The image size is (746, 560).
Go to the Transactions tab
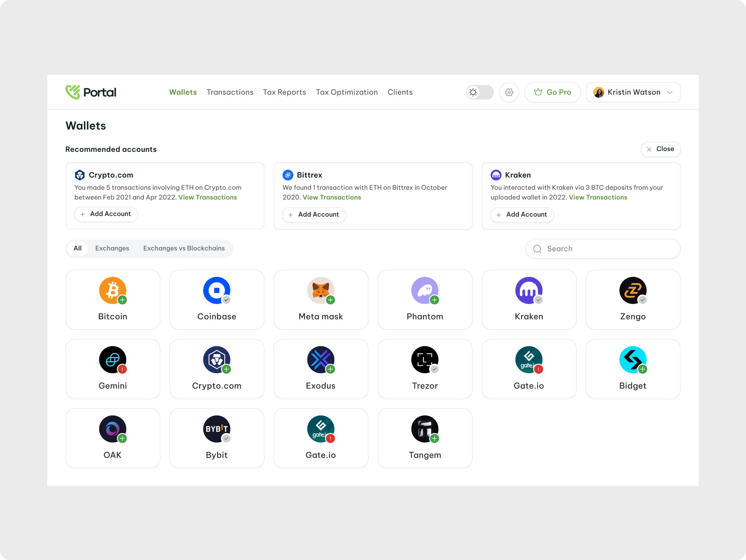(230, 92)
